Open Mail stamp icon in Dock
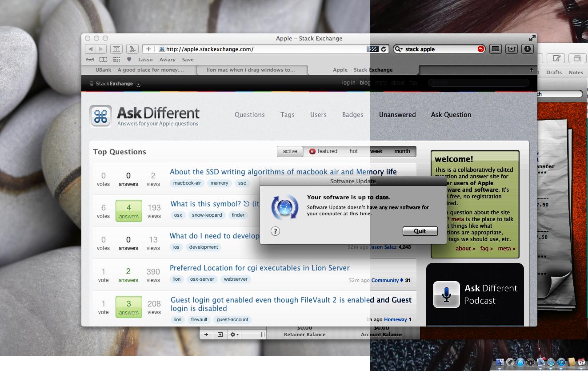This screenshot has height=371, width=588. pos(541,362)
